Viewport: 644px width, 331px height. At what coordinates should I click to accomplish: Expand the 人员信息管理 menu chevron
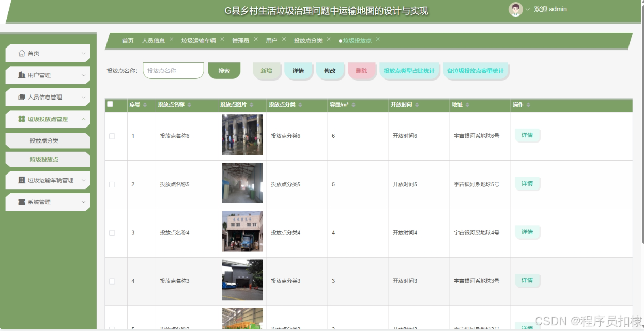(83, 97)
